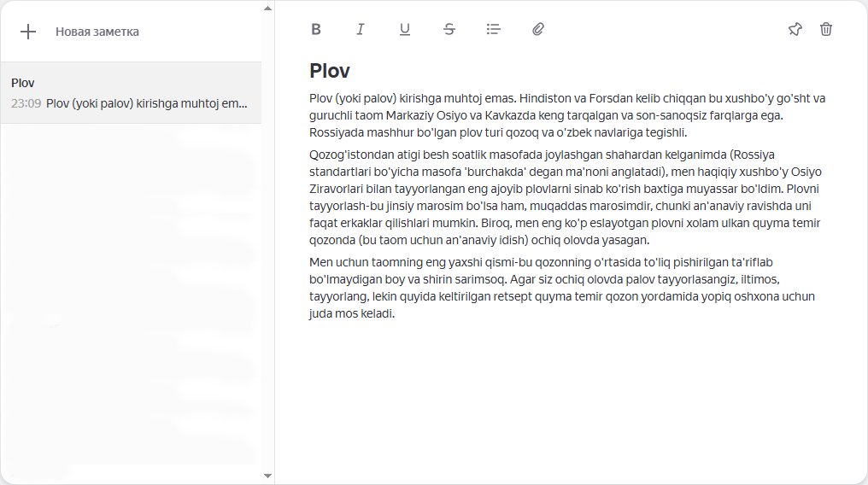Click the plus icon to add a note

28,32
